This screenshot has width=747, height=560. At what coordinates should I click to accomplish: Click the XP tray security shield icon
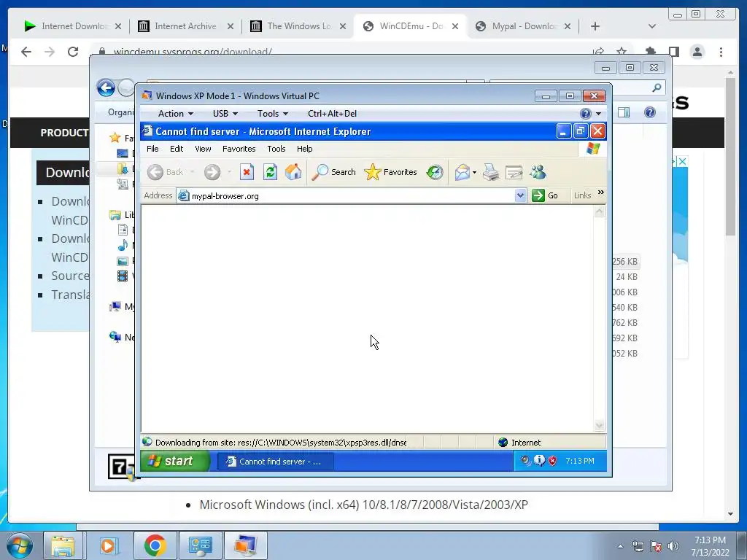pyautogui.click(x=553, y=461)
